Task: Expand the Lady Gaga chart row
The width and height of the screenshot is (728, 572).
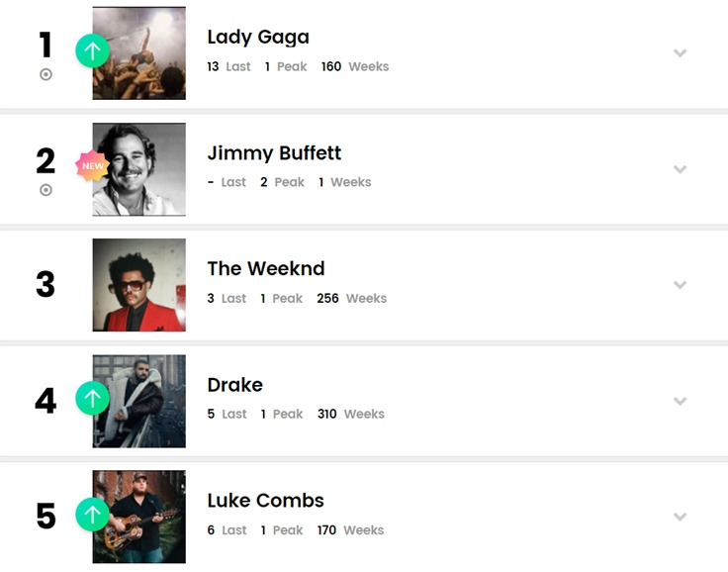Action: pos(680,53)
